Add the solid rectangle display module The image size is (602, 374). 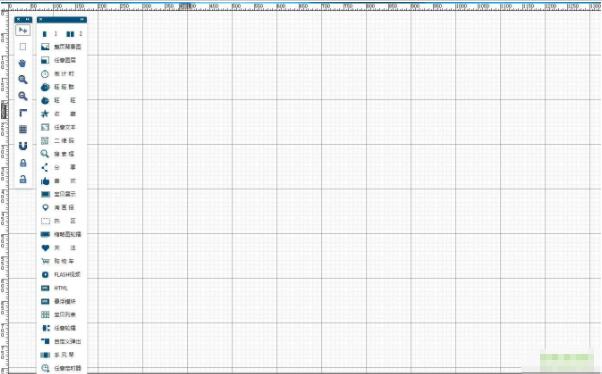(x=59, y=194)
